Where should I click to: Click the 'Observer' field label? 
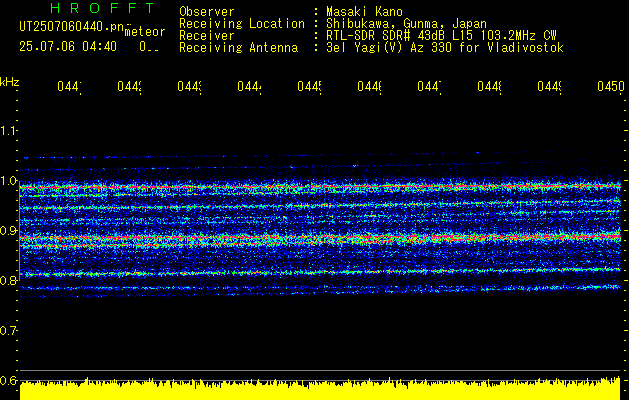[207, 12]
